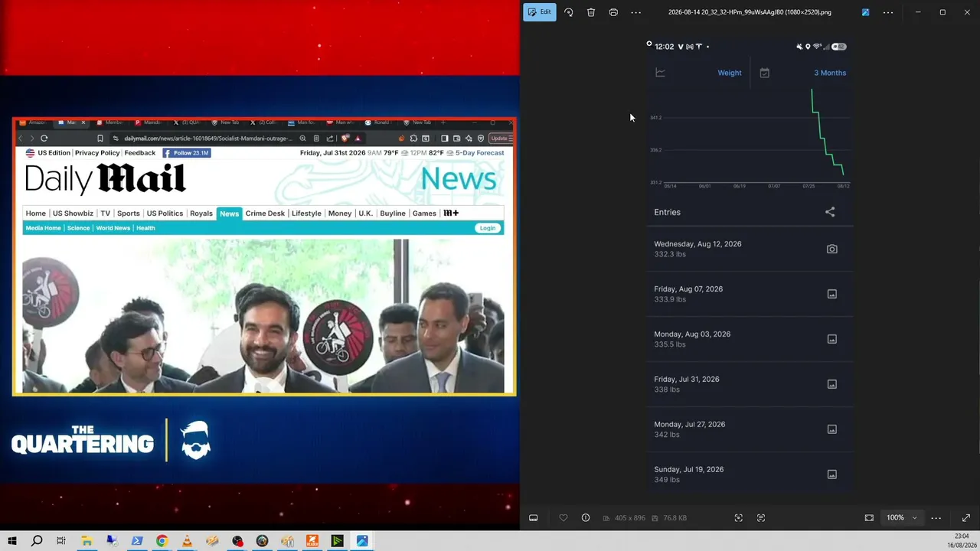Open the three-dot menu beside the blue app icon
980x551 pixels.
[888, 12]
